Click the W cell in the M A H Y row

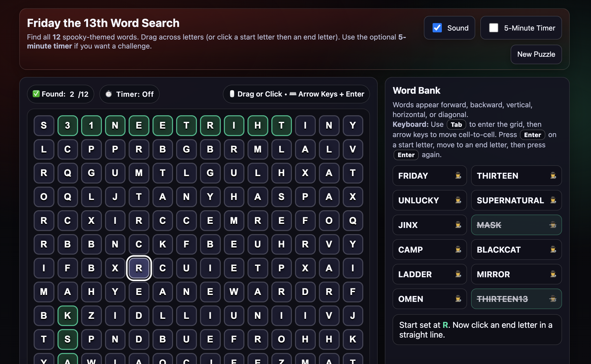(234, 292)
